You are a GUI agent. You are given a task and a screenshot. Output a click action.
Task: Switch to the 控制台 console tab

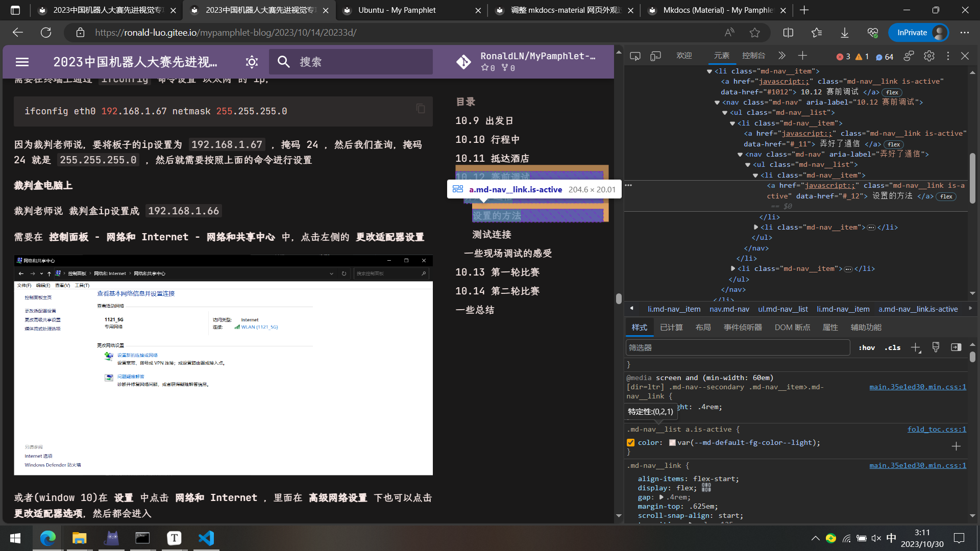tap(753, 56)
